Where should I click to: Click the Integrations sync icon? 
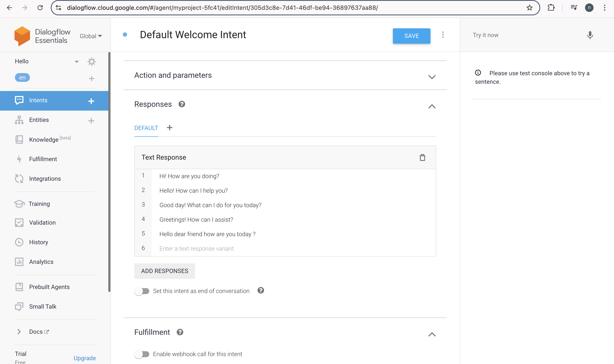click(19, 179)
